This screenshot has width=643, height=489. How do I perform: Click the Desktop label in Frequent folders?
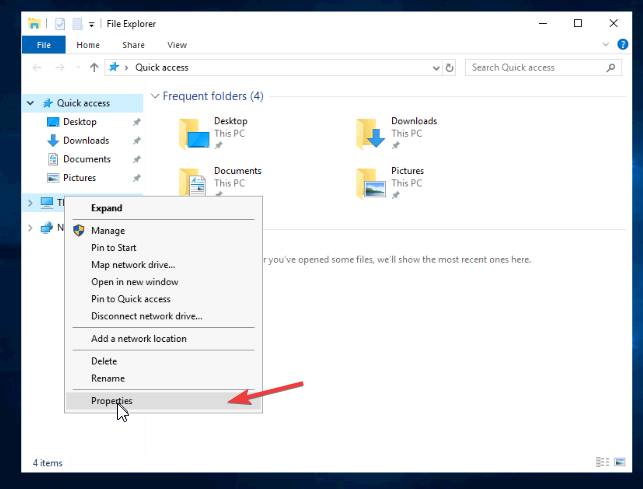[x=230, y=121]
